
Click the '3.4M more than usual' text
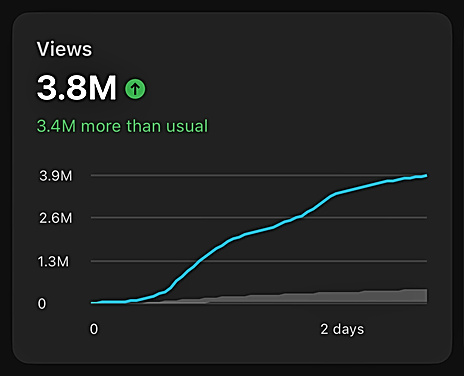[x=122, y=126]
